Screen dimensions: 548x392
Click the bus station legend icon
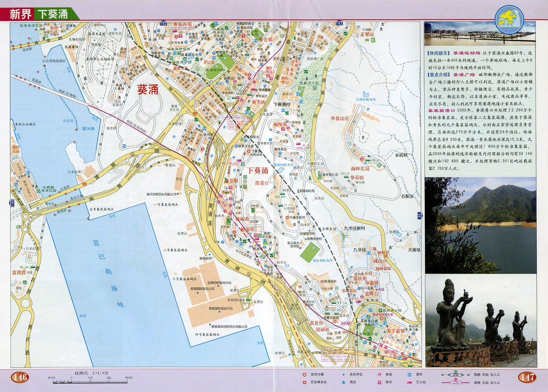coord(409,382)
